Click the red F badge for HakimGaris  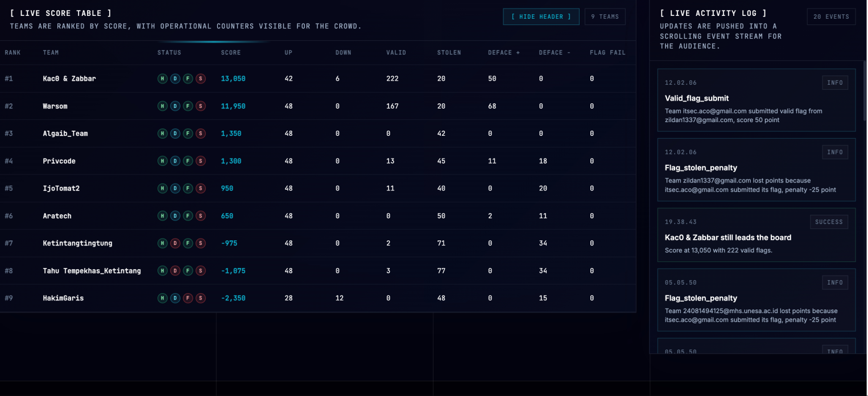[x=188, y=298]
